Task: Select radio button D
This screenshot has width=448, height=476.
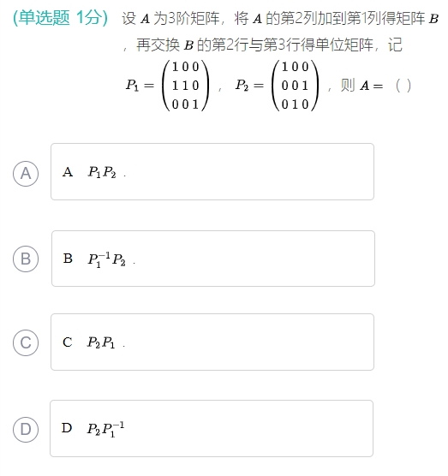Action: click(26, 429)
